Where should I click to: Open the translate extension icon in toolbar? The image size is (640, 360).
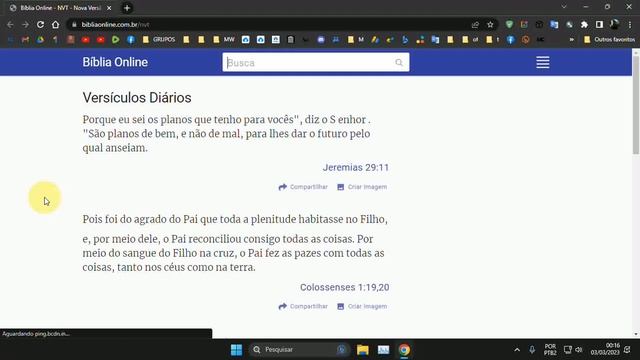pyautogui.click(x=554, y=24)
